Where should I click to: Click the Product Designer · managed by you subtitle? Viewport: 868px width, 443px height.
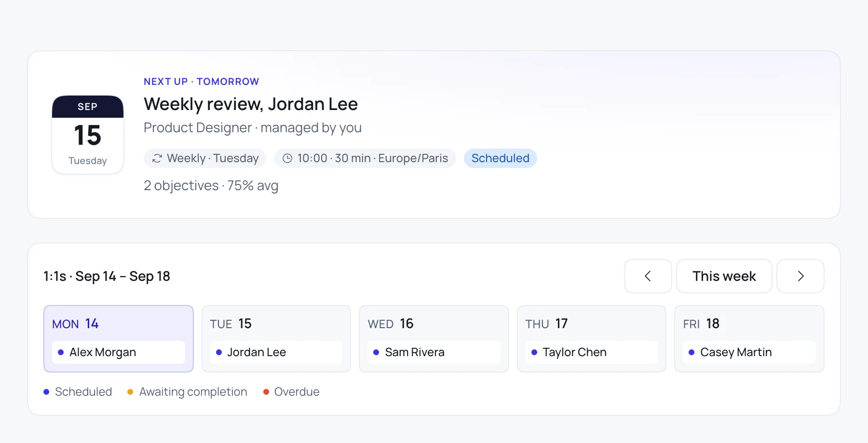pos(253,128)
